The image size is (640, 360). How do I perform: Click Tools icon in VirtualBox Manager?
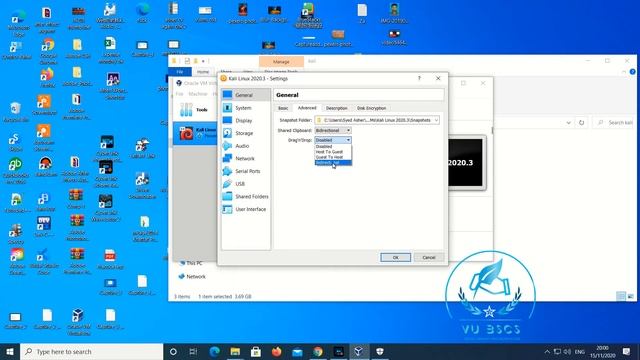pos(187,109)
